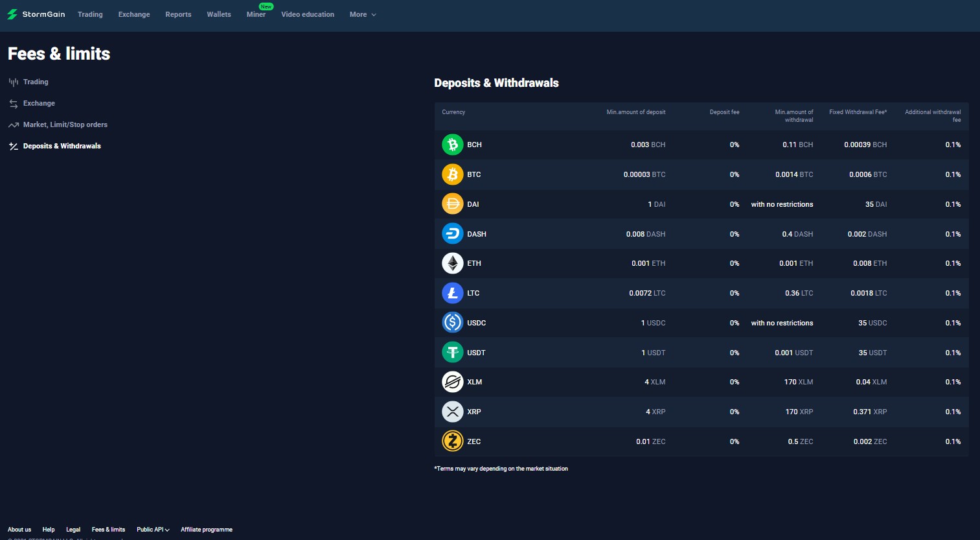Expand the More dropdown in navigation
The height and width of the screenshot is (540, 980).
pos(362,14)
